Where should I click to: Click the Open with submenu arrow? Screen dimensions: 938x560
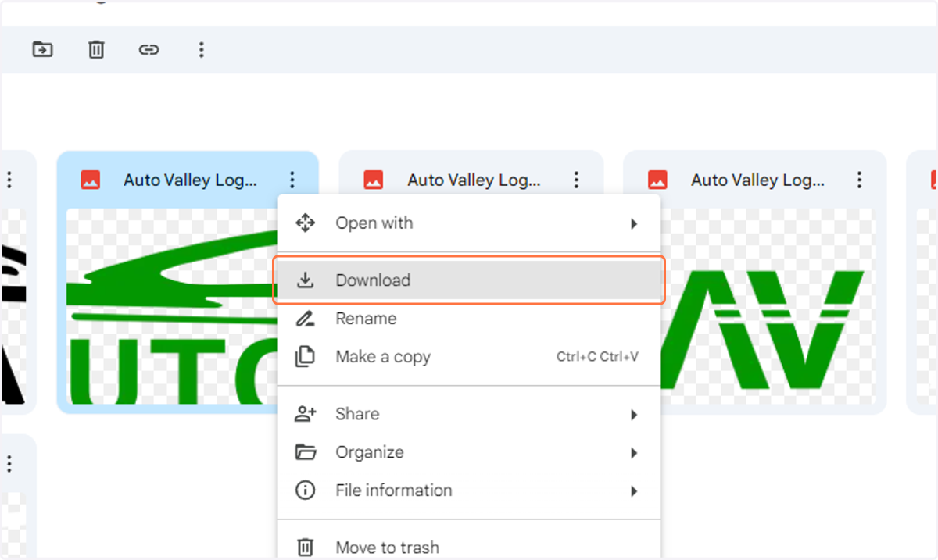(634, 224)
